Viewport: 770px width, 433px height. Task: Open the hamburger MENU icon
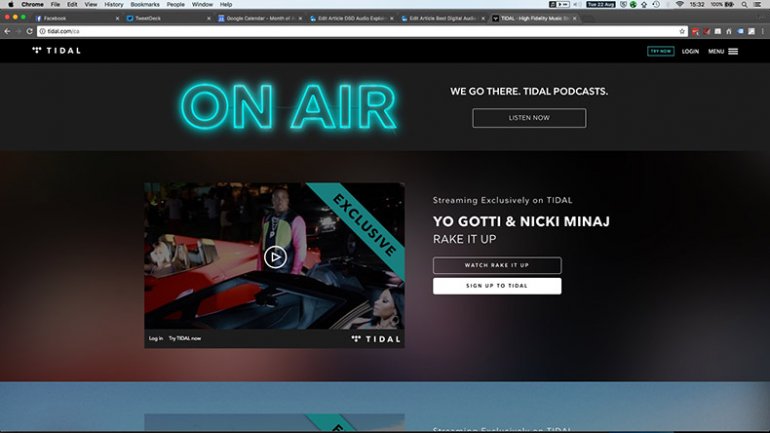click(x=733, y=51)
